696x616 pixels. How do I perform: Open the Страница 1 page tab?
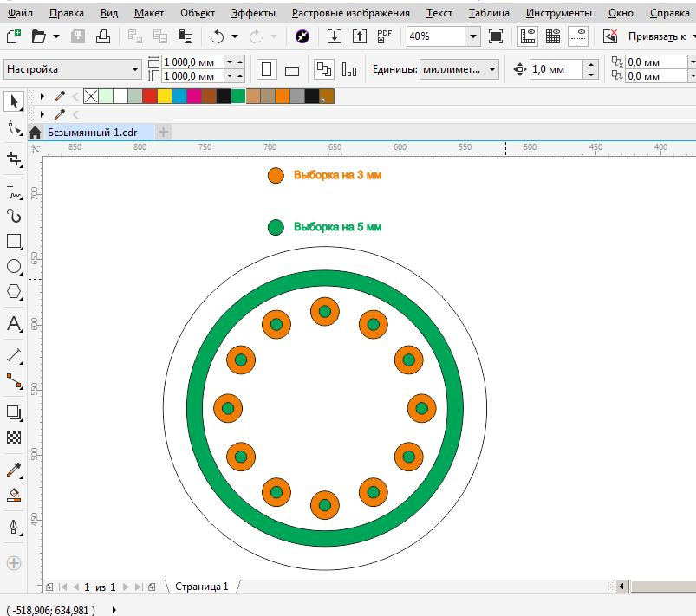click(x=202, y=587)
